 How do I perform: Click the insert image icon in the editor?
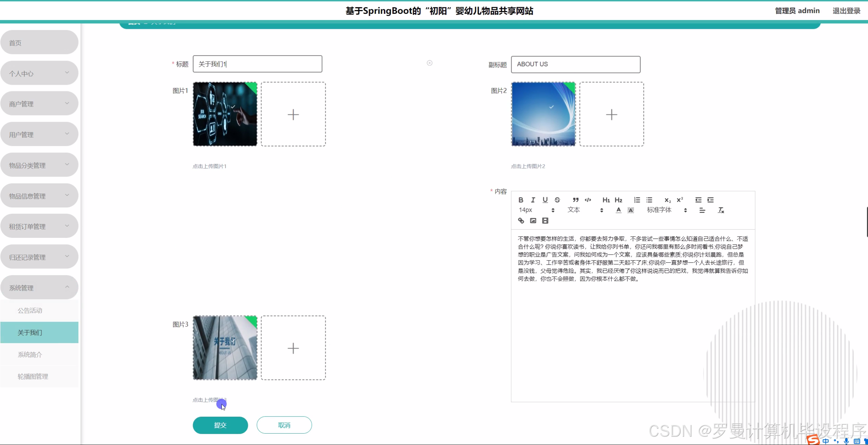533,221
